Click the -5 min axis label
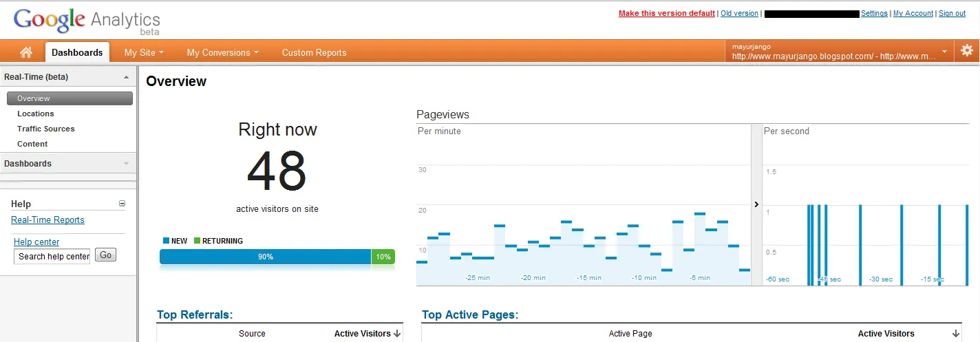 click(699, 278)
